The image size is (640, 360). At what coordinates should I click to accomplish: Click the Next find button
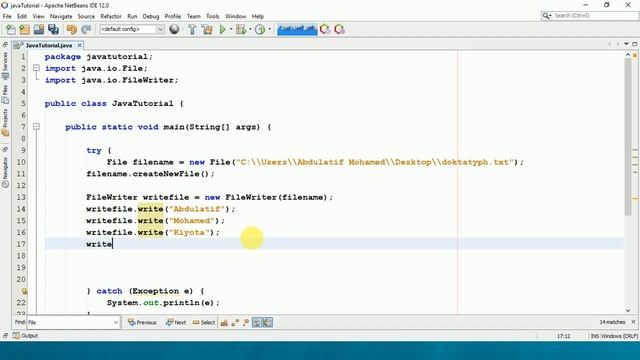(176, 322)
